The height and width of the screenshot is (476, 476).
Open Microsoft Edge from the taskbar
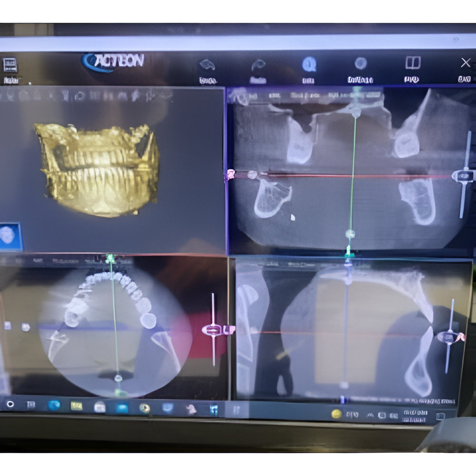point(54,405)
